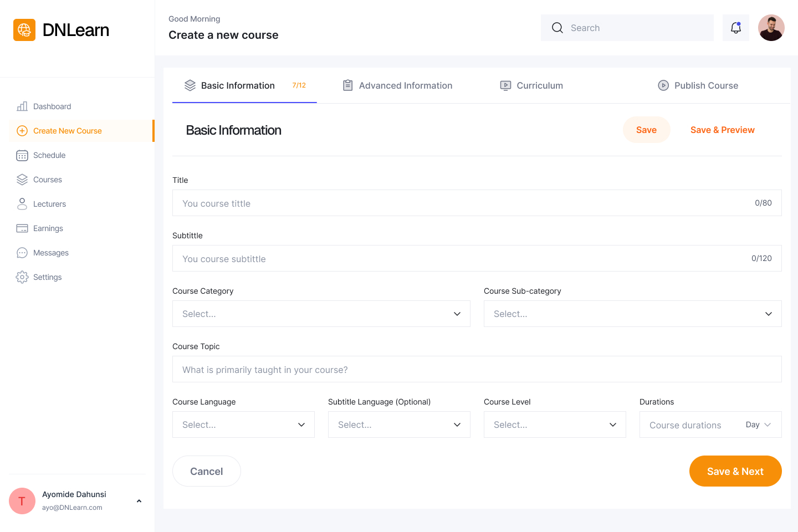The height and width of the screenshot is (532, 798).
Task: Click the Ayomide Dahunsi name text
Action: pos(74,494)
